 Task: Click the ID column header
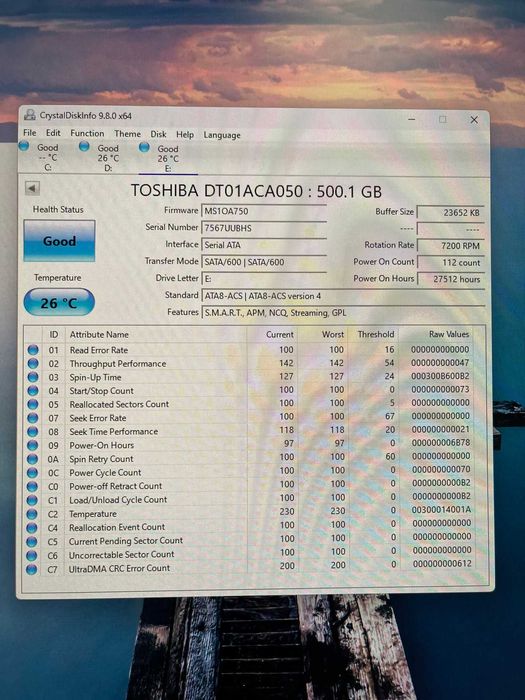click(x=54, y=334)
